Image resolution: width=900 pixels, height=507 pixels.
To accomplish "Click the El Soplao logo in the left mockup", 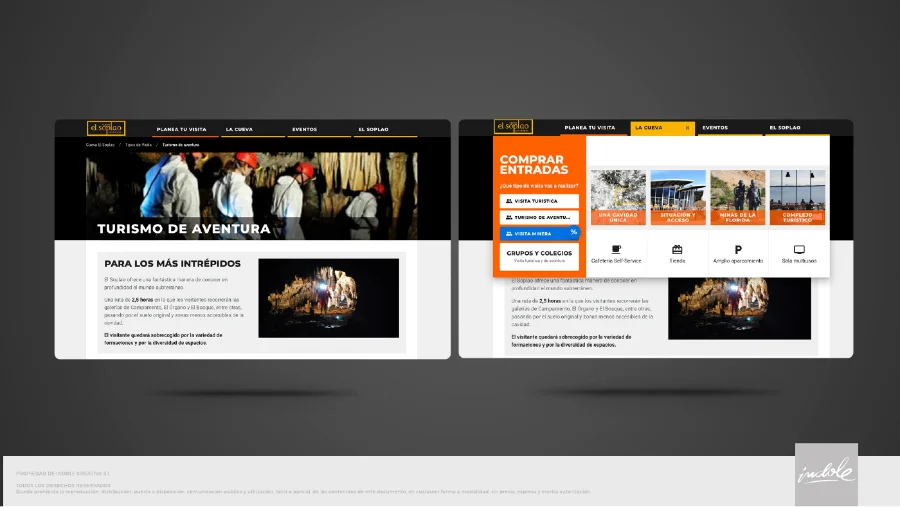I will pos(106,127).
